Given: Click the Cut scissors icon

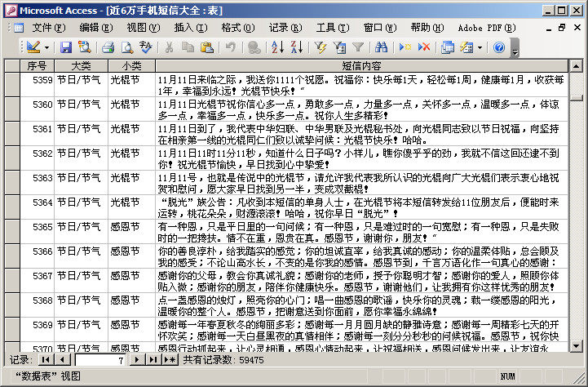Looking at the screenshot, I should click(x=170, y=47).
